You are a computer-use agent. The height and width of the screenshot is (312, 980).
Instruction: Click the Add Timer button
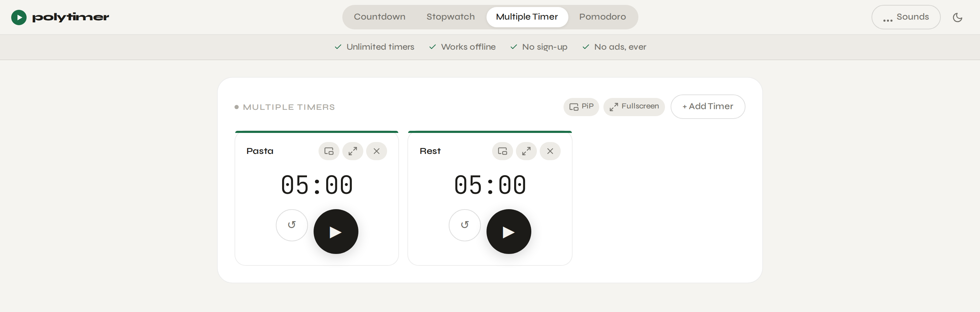coord(708,107)
